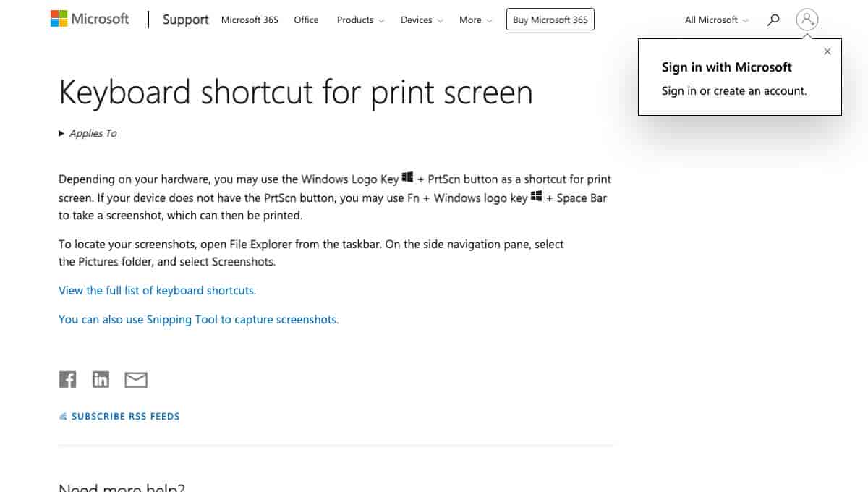Expand the Applies To section
Screen dimensions: 868x492
88,133
